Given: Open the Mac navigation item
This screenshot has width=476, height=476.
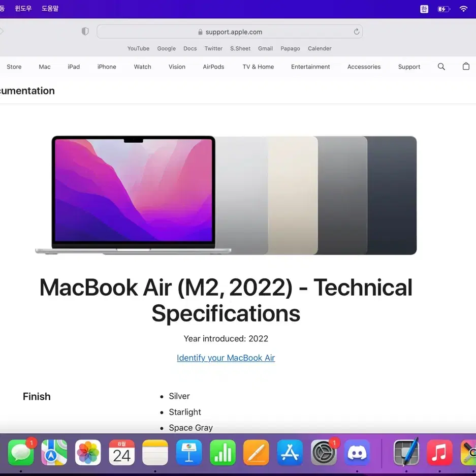Looking at the screenshot, I should click(45, 67).
